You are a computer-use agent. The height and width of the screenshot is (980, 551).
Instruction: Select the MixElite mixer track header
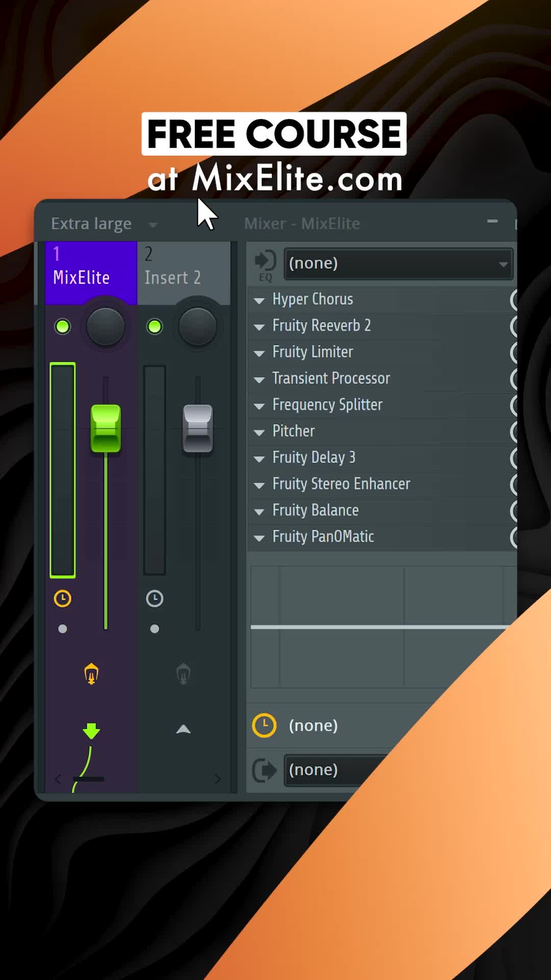pyautogui.click(x=91, y=273)
